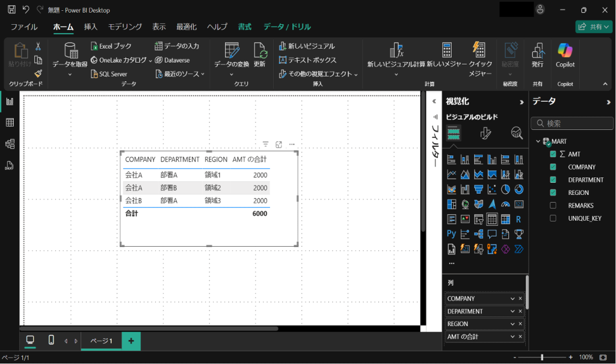Open the 共有 (Share) dropdown
This screenshot has height=364, width=616.
pyautogui.click(x=594, y=26)
